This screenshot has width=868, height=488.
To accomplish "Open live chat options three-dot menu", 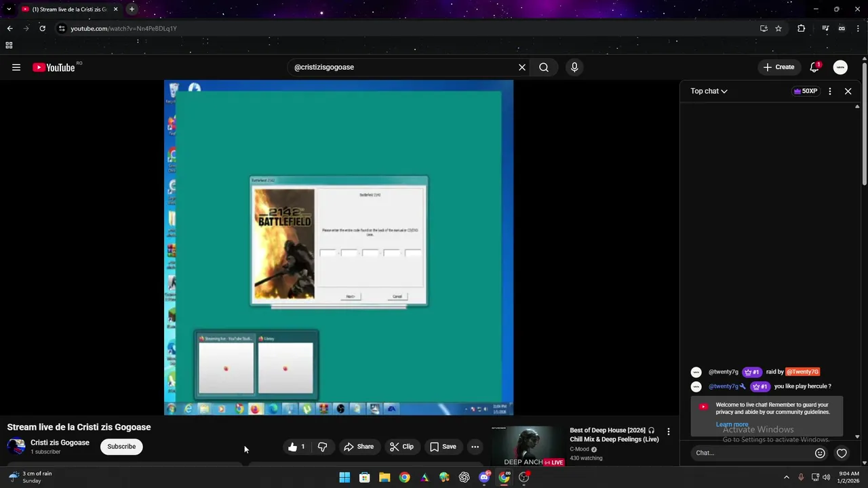I will (829, 91).
